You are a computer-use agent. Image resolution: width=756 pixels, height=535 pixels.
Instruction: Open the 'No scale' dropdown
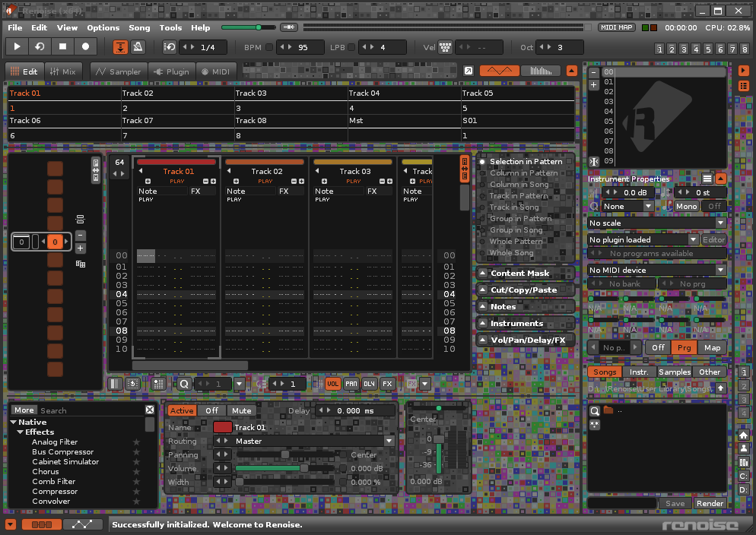tap(656, 223)
